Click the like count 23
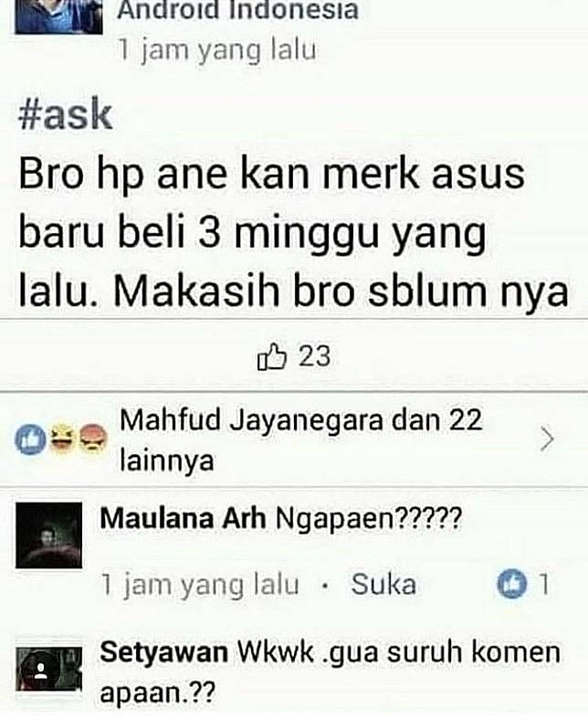Screen dimensions: 588x720 click(314, 356)
